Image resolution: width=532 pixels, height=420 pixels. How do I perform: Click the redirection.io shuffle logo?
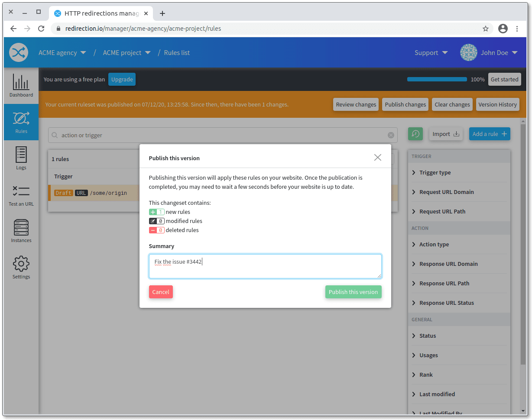19,52
